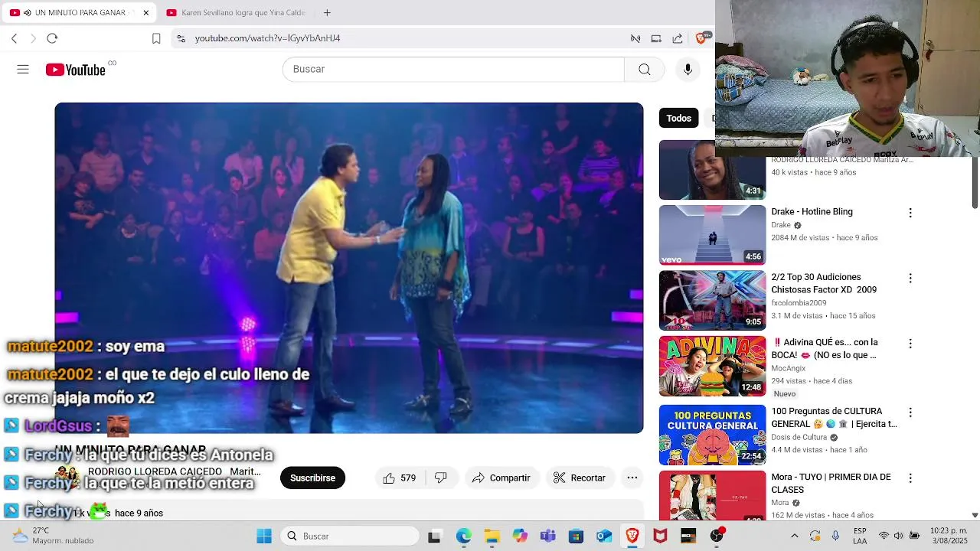
Task: Clip the video with Recortar
Action: click(579, 478)
